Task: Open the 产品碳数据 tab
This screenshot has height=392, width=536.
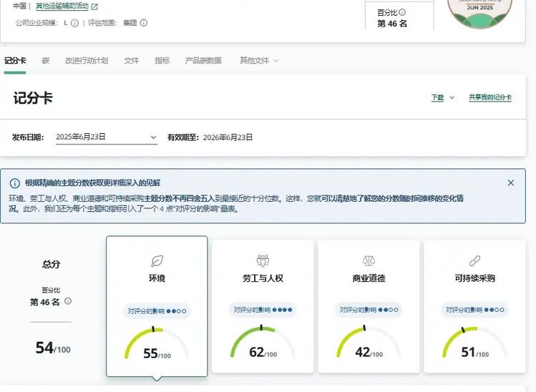Action: (203, 61)
